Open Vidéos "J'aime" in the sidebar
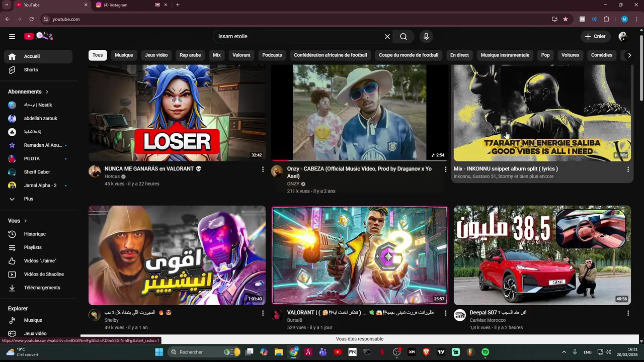Viewport: 644px width, 362px height. [38, 261]
